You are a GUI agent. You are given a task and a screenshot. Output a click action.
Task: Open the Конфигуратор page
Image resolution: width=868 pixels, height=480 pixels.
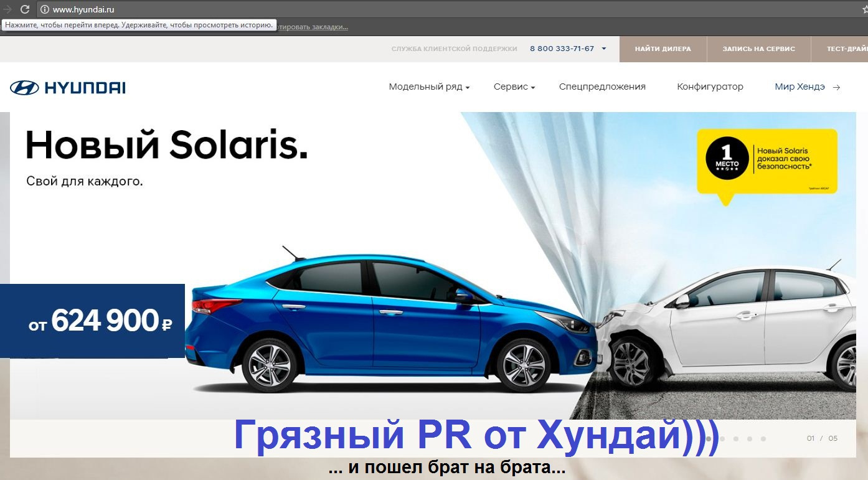710,87
